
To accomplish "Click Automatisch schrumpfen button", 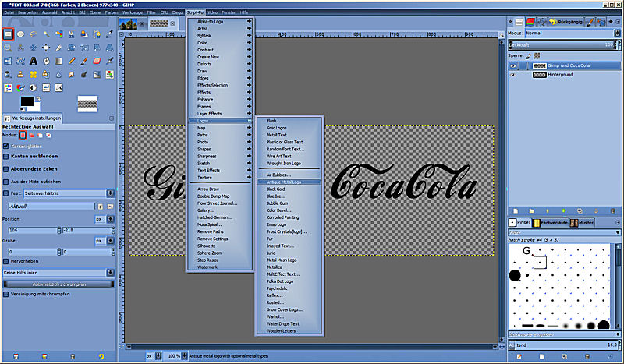I will (59, 284).
